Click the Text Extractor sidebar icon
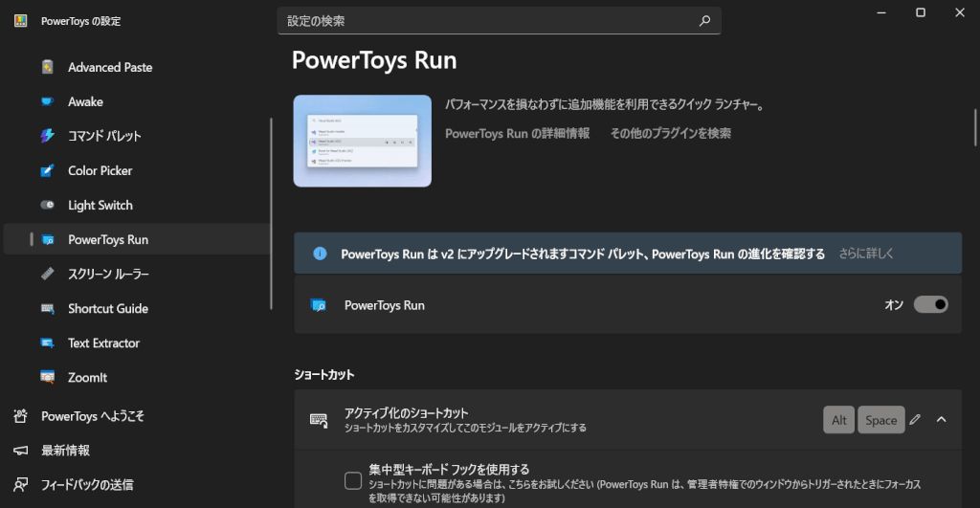The height and width of the screenshot is (508, 980). [48, 342]
